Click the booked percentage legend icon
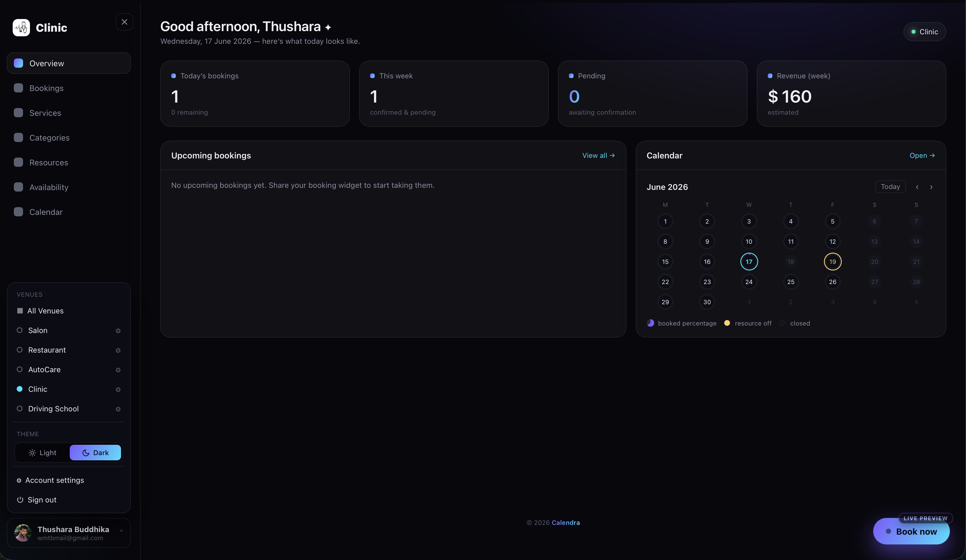This screenshot has width=966, height=560. point(650,323)
